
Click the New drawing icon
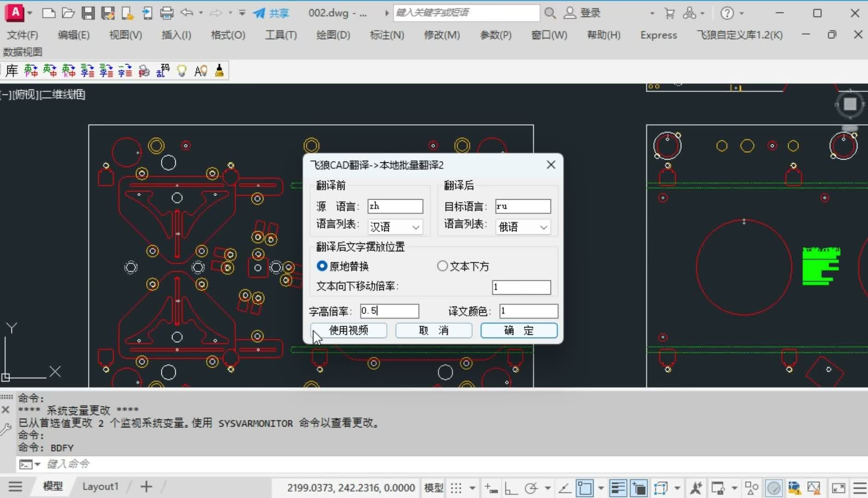point(48,13)
